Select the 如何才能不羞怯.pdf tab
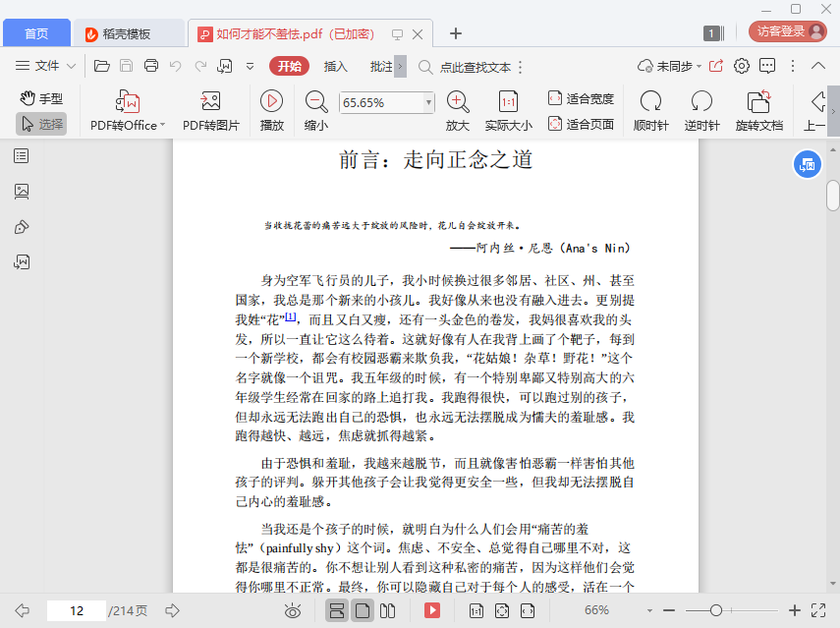The height and width of the screenshot is (628, 840). coord(294,34)
